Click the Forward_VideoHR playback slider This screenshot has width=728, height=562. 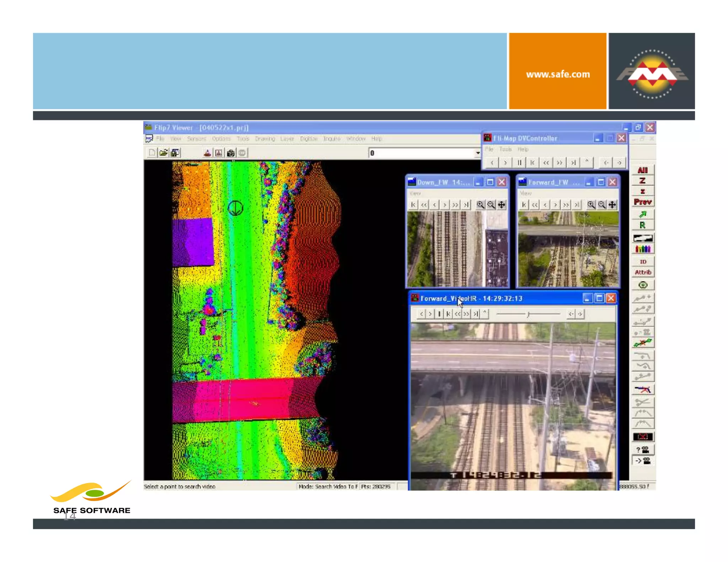click(x=528, y=314)
